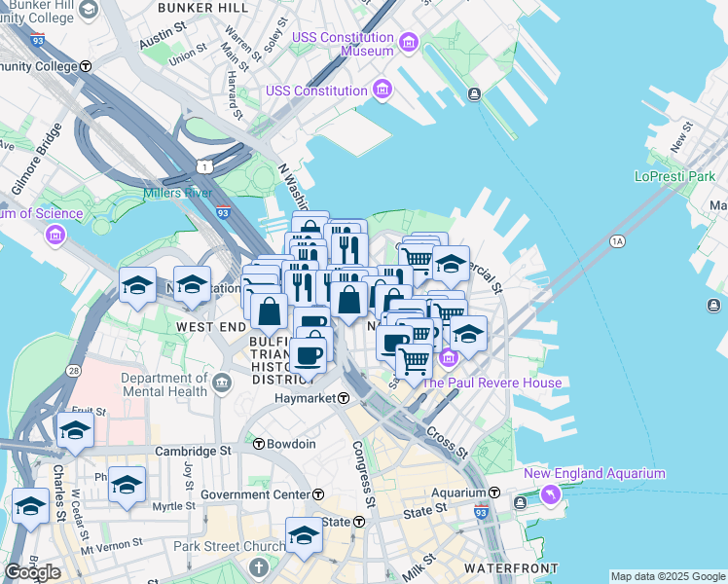This screenshot has height=584, width=728.
Task: Open the shopping cart marker left of Paul Revere House
Action: [415, 363]
